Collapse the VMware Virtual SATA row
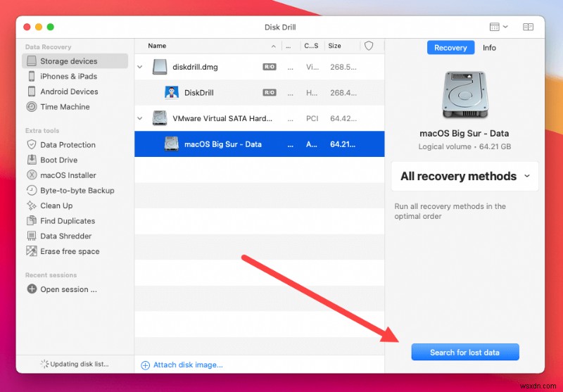Image resolution: width=563 pixels, height=392 pixels. [140, 118]
